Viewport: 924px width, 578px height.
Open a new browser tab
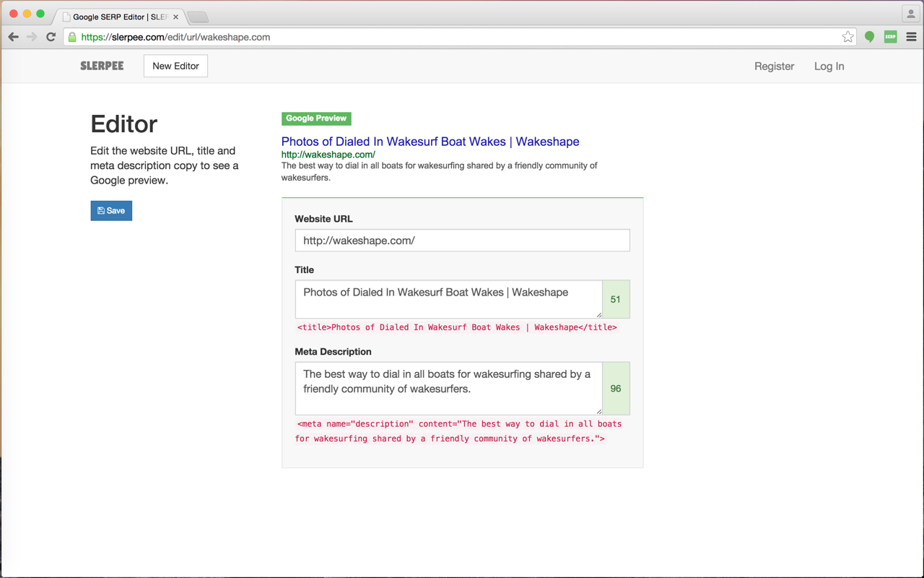198,17
